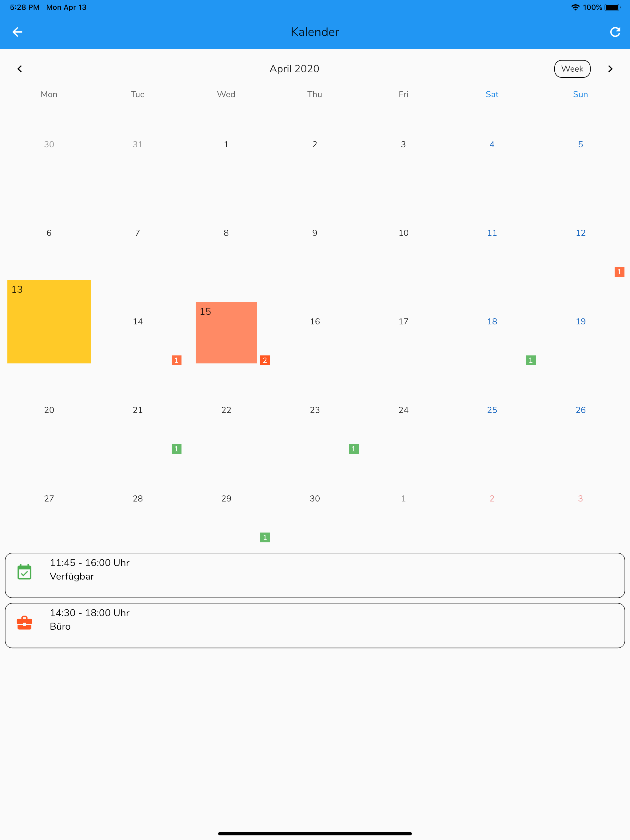Select April 22

coord(226,410)
